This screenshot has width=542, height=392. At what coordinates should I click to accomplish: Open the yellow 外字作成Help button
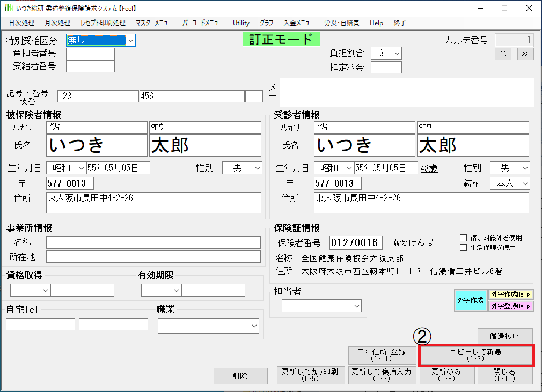pyautogui.click(x=510, y=294)
